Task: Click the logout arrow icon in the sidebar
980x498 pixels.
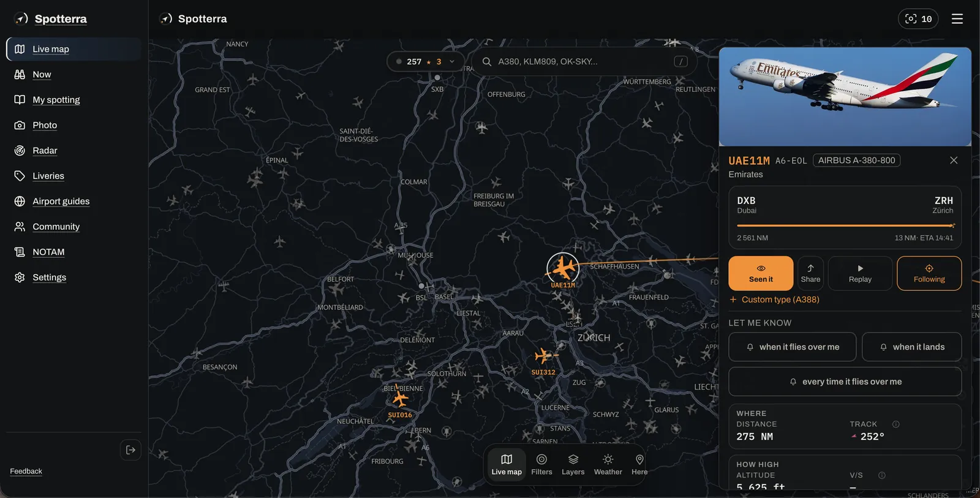Action: pyautogui.click(x=130, y=450)
